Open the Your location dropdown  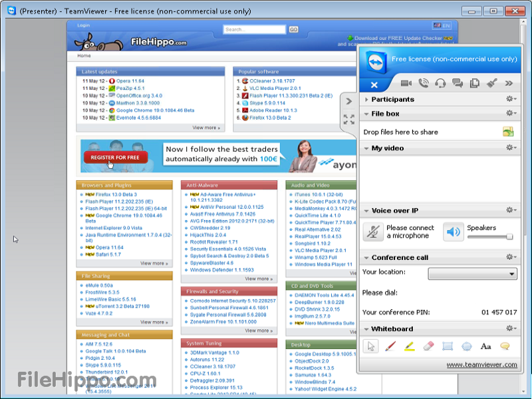[473, 274]
